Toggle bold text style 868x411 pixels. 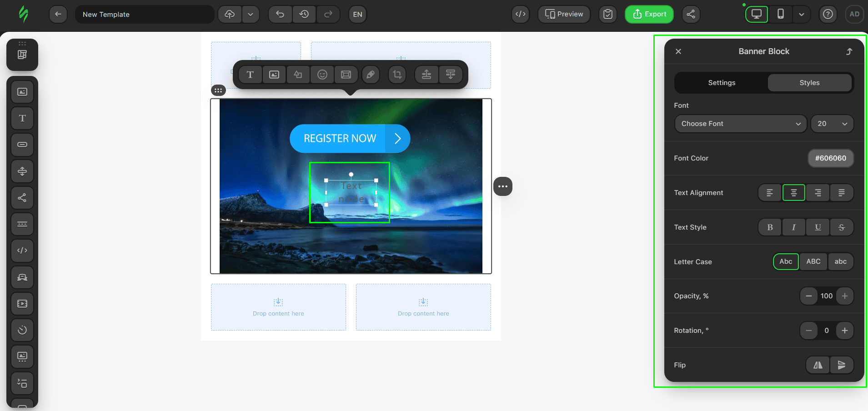pos(770,227)
